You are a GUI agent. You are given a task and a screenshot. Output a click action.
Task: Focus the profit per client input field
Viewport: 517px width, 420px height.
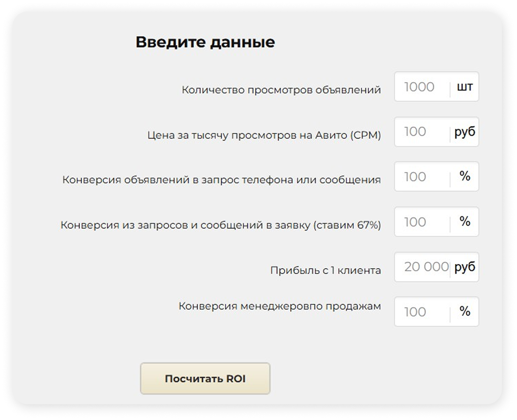[x=422, y=267]
